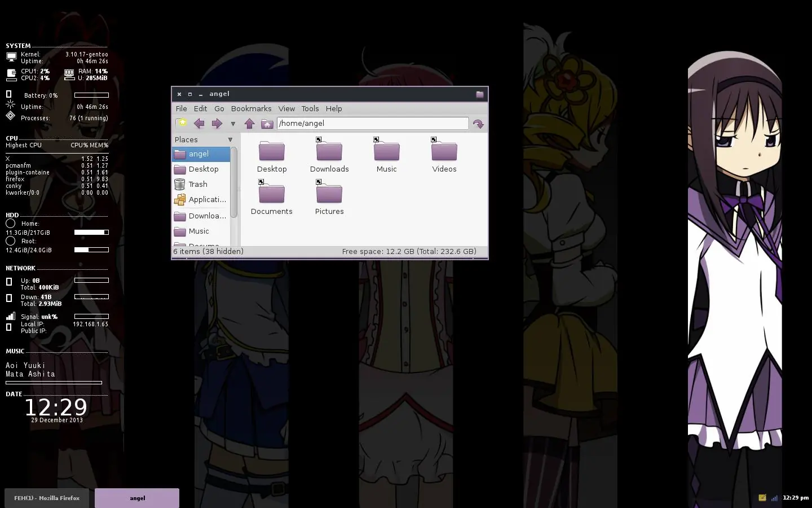Select the Videos folder icon

tap(444, 151)
